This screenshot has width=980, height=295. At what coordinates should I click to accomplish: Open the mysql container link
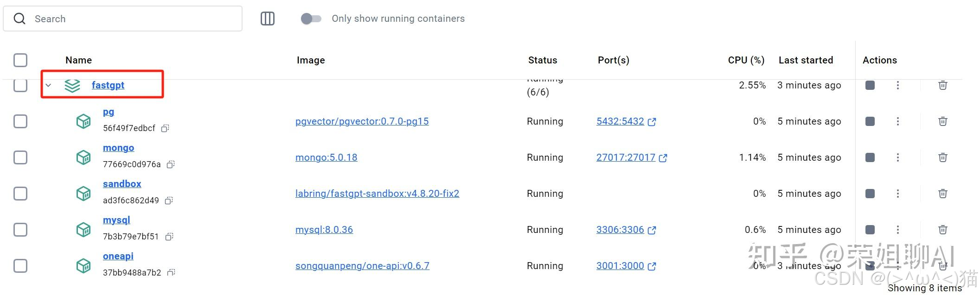click(x=116, y=220)
